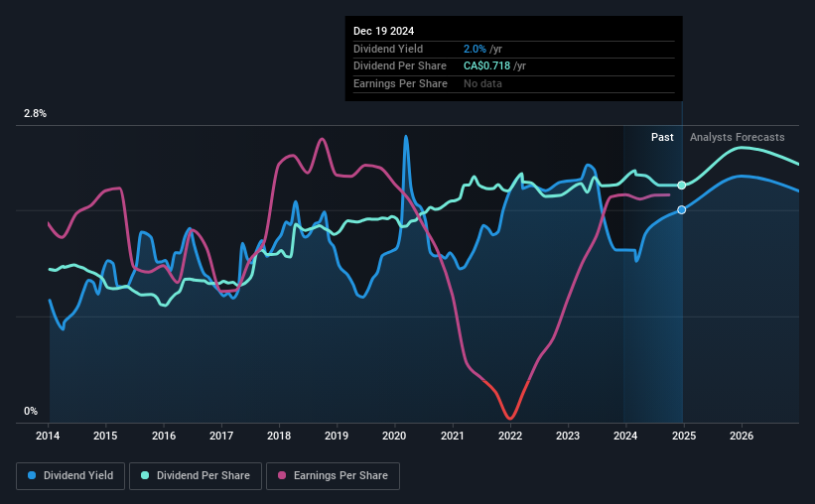Click the 2019 x-axis label
The width and height of the screenshot is (815, 504).
point(337,436)
